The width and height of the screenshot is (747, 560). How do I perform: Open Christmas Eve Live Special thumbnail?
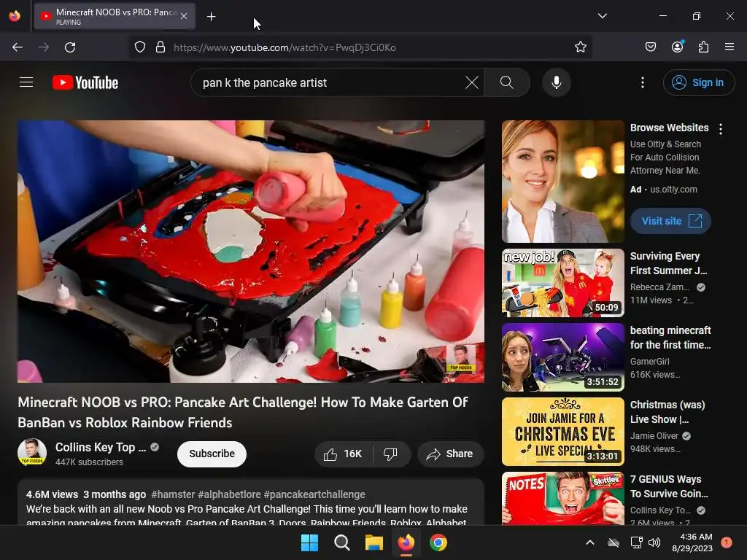[x=562, y=432]
